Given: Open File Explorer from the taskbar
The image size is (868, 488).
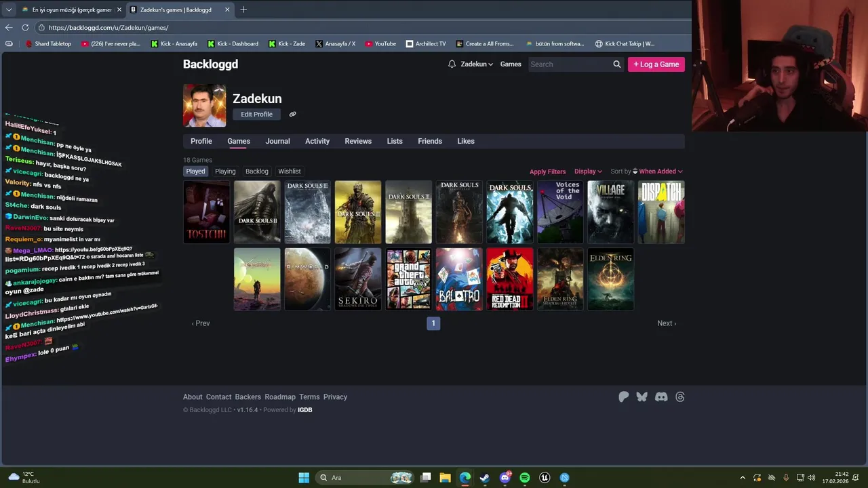Looking at the screenshot, I should coord(445,478).
